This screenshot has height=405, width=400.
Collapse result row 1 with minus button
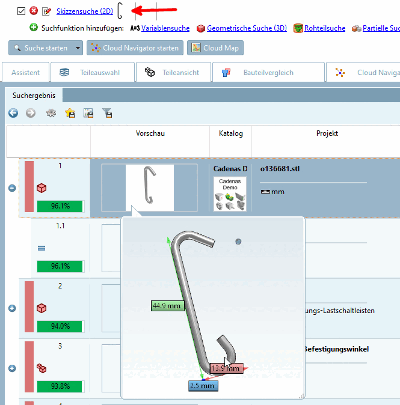pos(12,188)
